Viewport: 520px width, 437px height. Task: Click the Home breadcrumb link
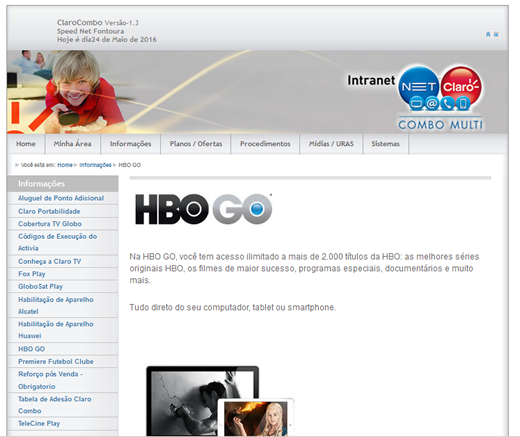tap(65, 165)
